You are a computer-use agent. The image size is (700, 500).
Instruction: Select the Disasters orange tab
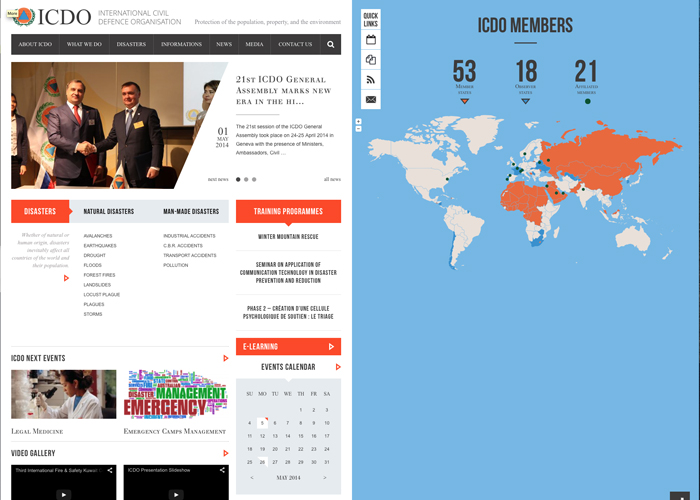(x=40, y=211)
